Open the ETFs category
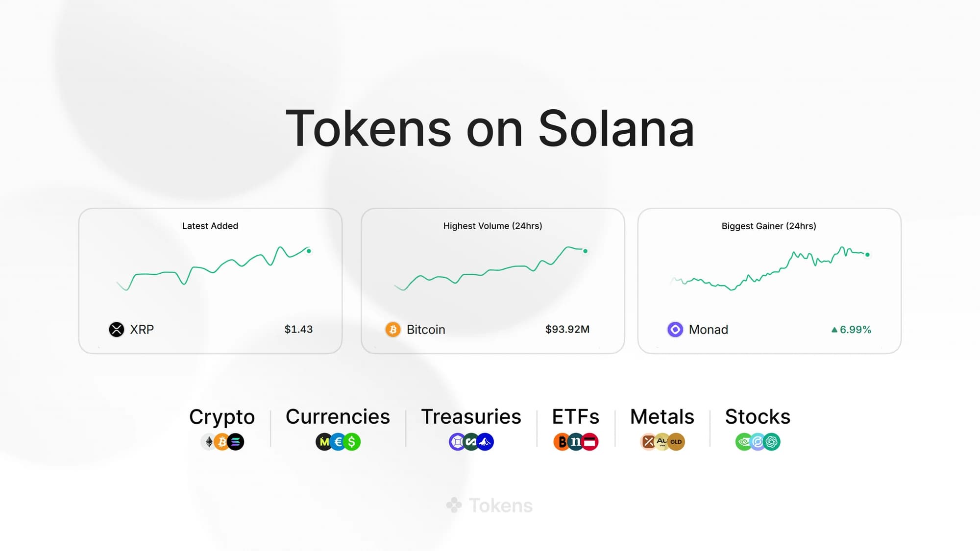 click(575, 417)
